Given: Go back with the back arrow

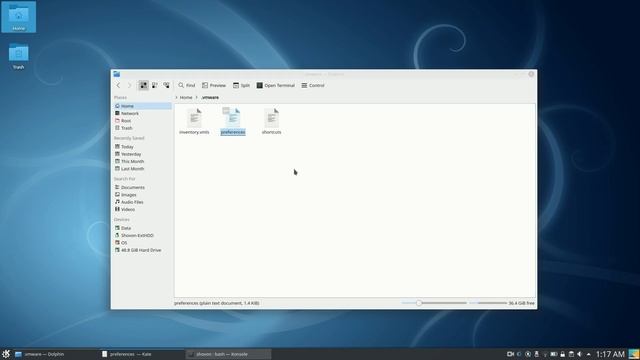Looking at the screenshot, I should tap(118, 85).
